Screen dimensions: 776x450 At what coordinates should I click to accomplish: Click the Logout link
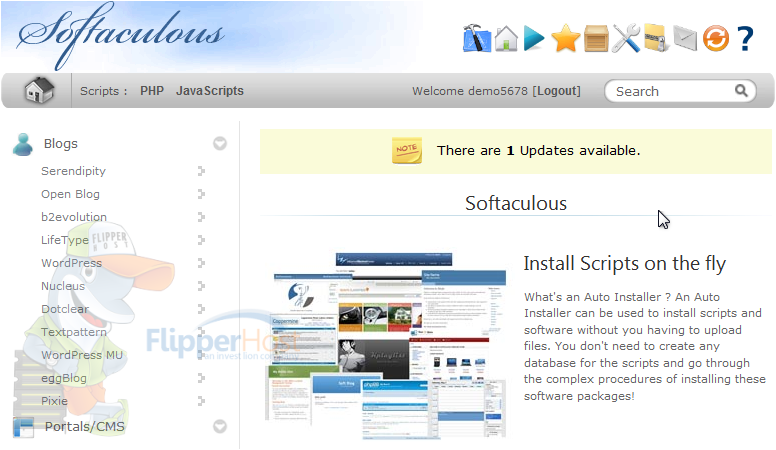[556, 91]
